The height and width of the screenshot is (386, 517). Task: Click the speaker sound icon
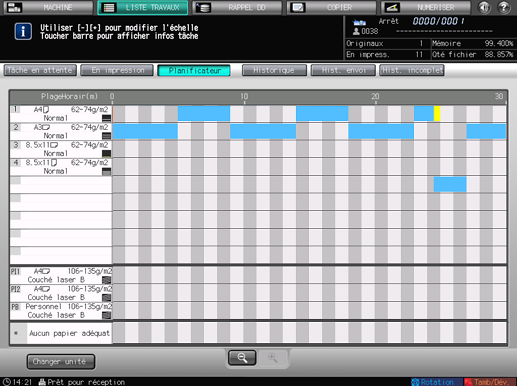click(x=484, y=7)
